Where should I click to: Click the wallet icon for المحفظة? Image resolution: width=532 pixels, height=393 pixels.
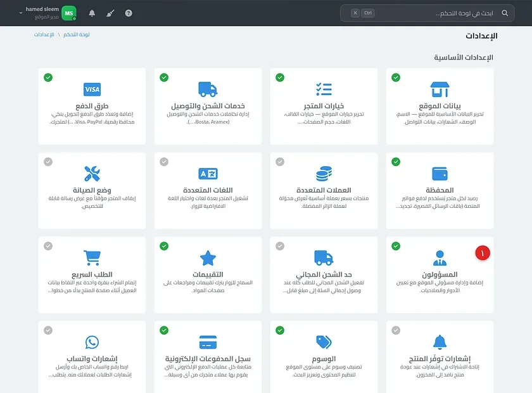tap(440, 174)
